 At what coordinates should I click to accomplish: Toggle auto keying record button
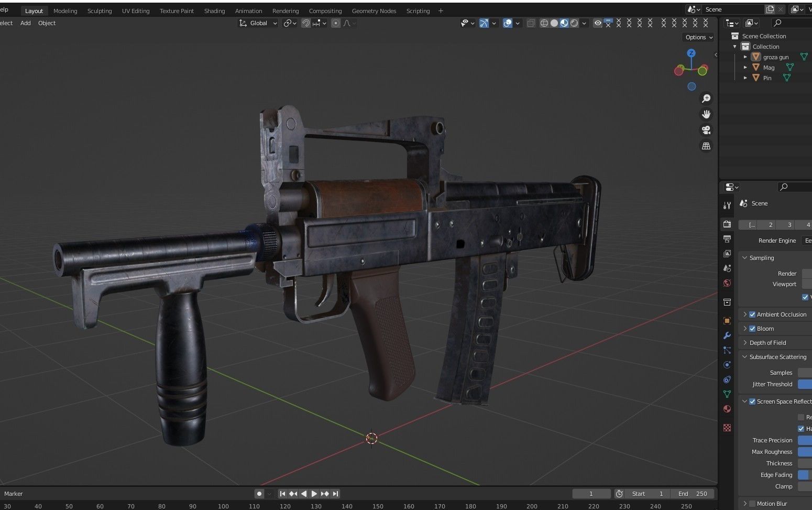tap(259, 494)
